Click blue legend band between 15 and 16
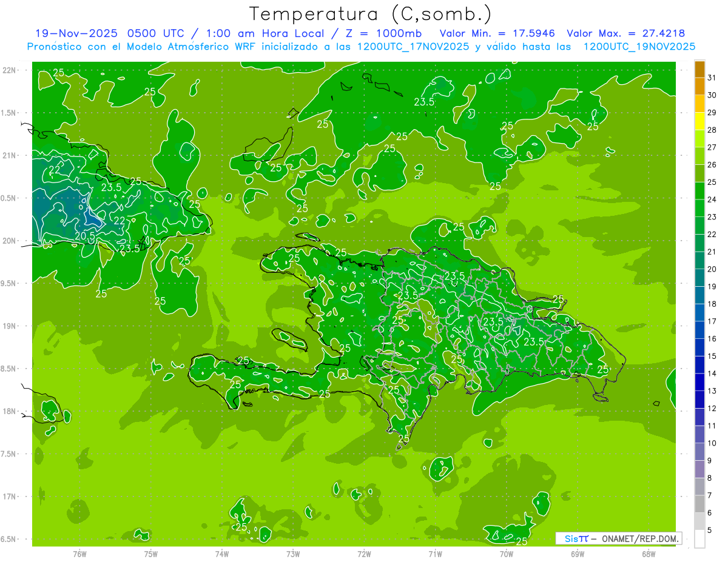Screen dimensions: 728x562 pyautogui.click(x=699, y=347)
